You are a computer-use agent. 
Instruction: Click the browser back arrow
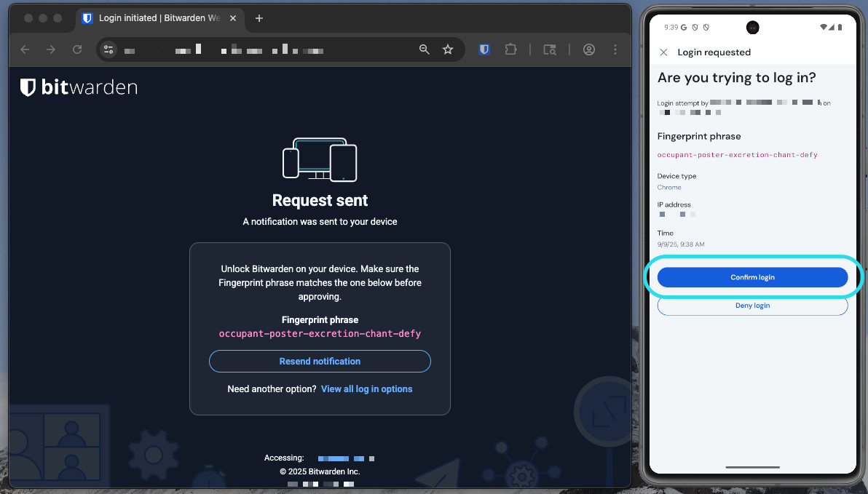[25, 49]
